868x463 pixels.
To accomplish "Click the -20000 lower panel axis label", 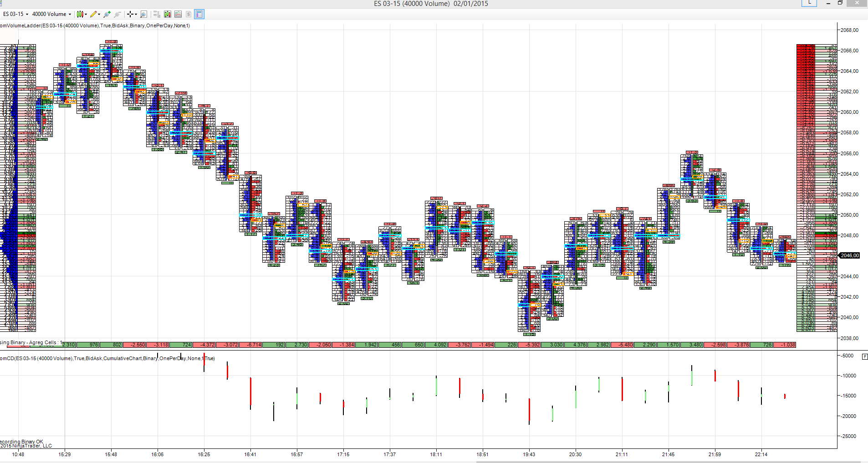I will (848, 416).
